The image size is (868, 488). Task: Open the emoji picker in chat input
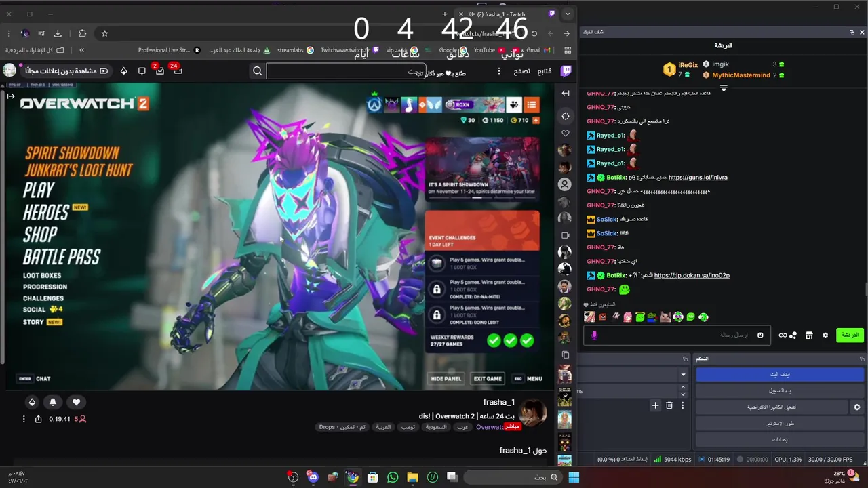760,335
